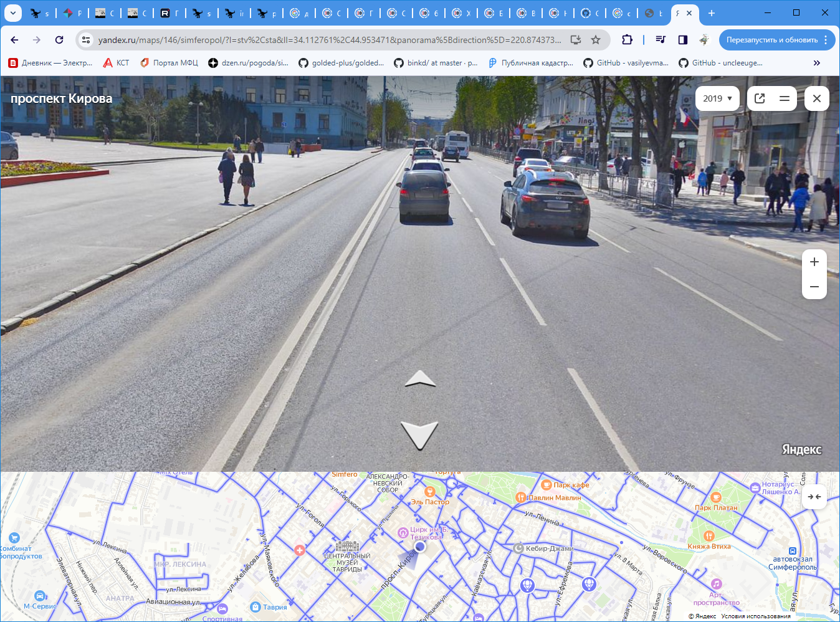Go back to the previous page
840x622 pixels.
(15, 40)
